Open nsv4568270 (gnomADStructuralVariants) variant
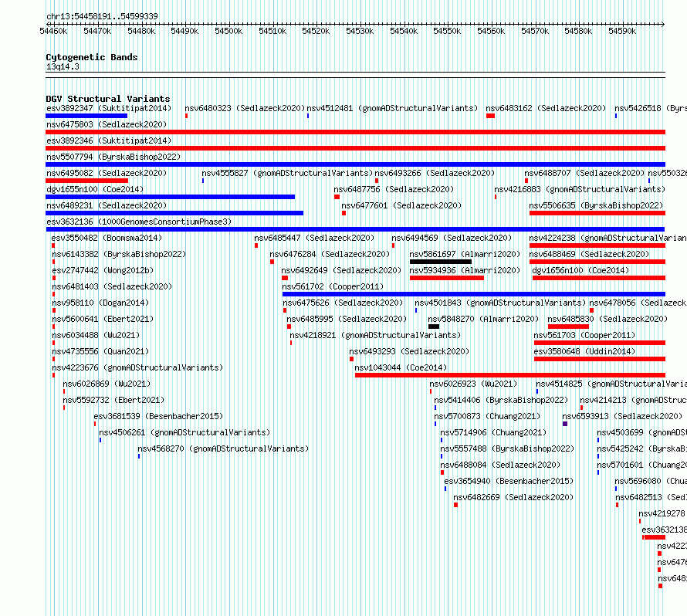687x616 pixels. click(x=223, y=448)
